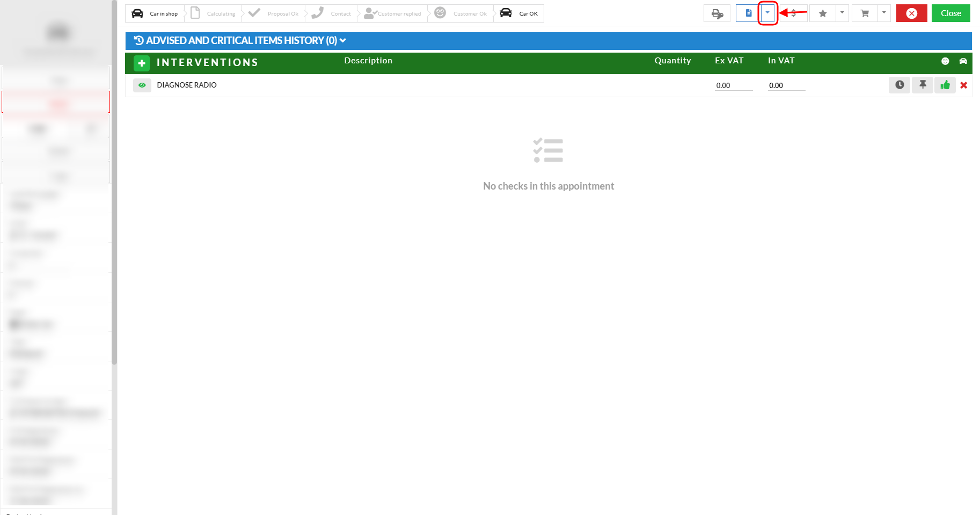Select the 'Contact' status step
Image resolution: width=980 pixels, height=515 pixels.
(x=332, y=13)
